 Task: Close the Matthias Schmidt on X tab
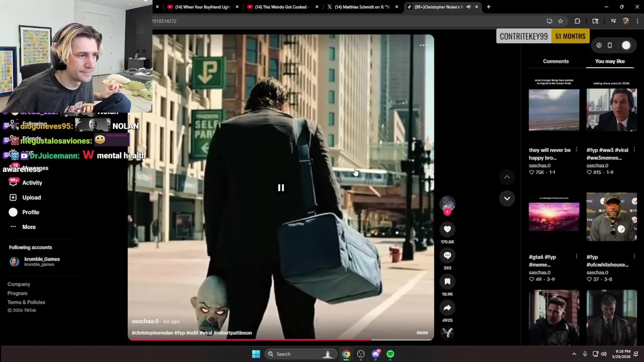396,7
